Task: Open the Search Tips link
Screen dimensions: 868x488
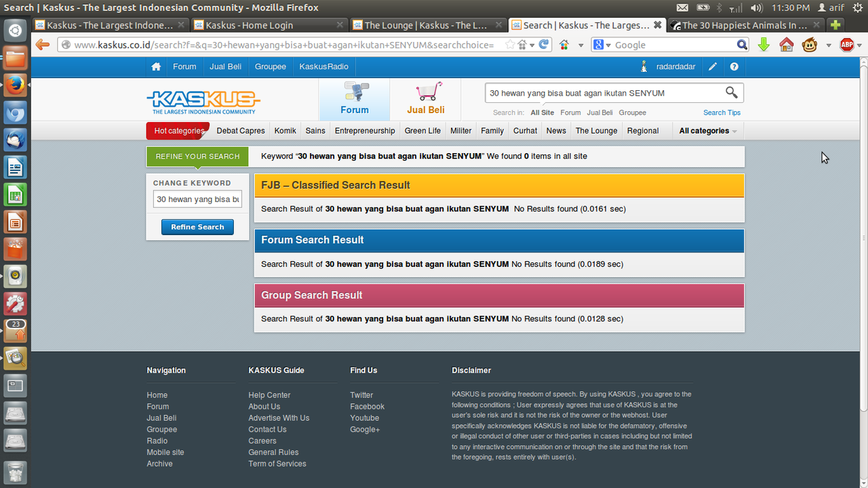Action: click(722, 113)
